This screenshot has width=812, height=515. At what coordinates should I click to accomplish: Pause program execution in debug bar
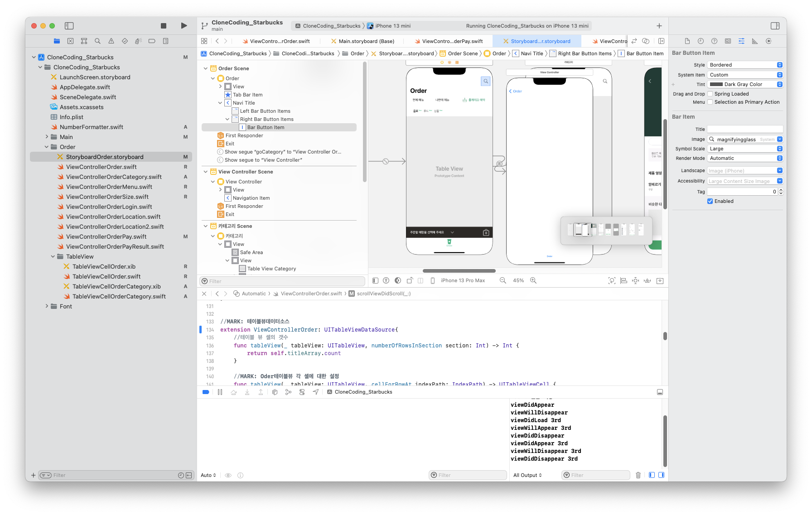[220, 392]
